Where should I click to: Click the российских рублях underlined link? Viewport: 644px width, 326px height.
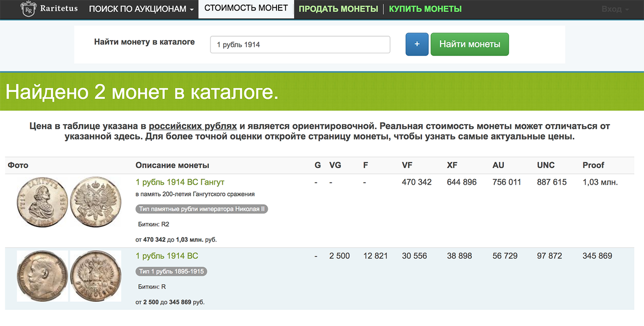(x=193, y=126)
